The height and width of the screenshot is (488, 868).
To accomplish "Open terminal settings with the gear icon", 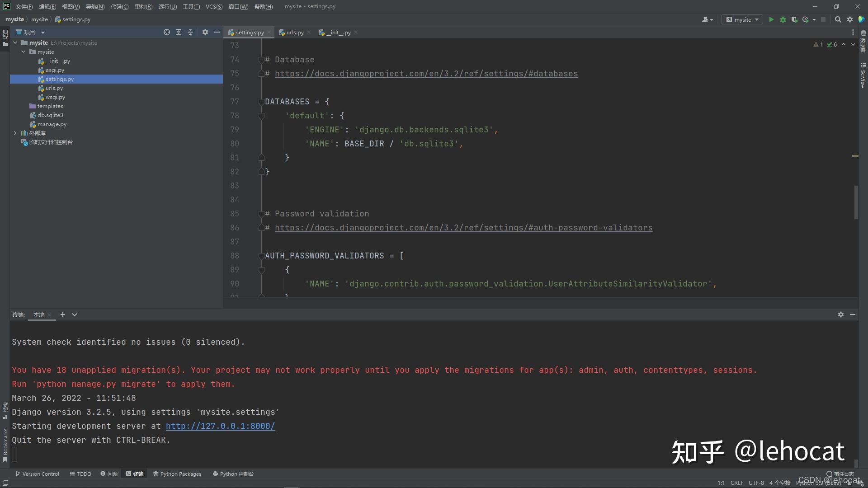I will pyautogui.click(x=840, y=314).
